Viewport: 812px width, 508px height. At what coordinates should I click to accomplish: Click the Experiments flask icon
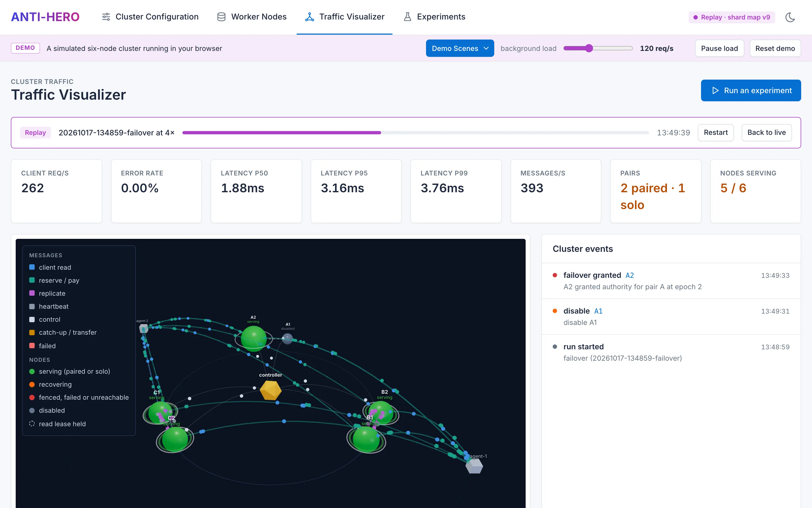[407, 17]
